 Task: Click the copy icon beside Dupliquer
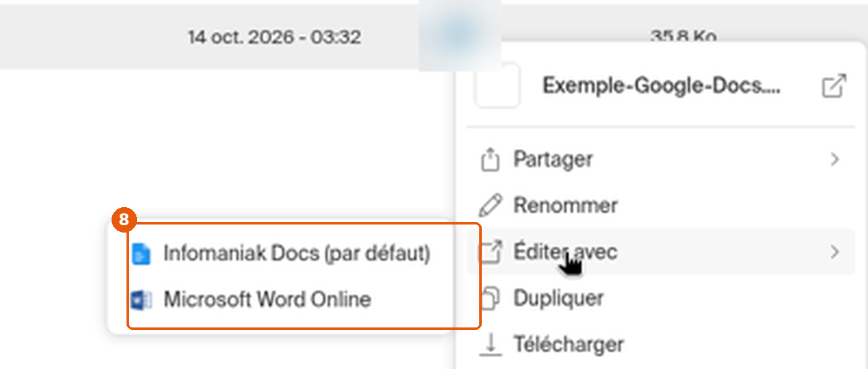coord(490,298)
